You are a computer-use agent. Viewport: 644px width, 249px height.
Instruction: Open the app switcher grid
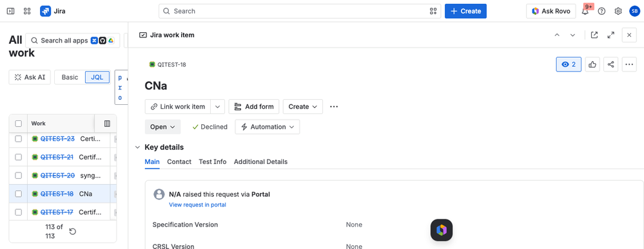tap(27, 11)
